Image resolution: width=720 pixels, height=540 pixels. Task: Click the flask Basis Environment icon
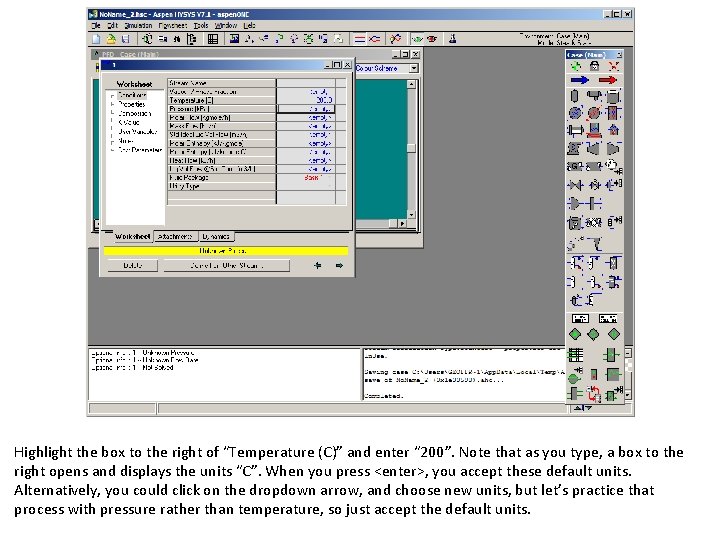click(x=452, y=39)
